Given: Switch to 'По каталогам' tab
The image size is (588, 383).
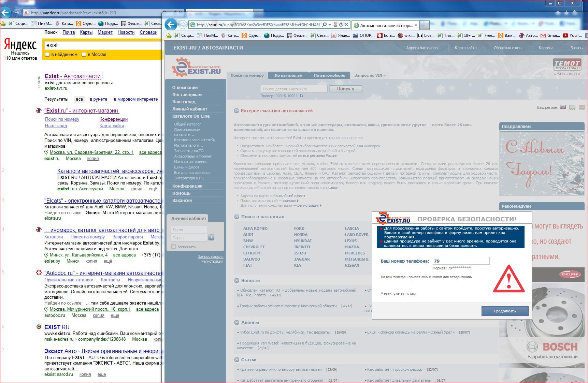Looking at the screenshot, I should [288, 75].
